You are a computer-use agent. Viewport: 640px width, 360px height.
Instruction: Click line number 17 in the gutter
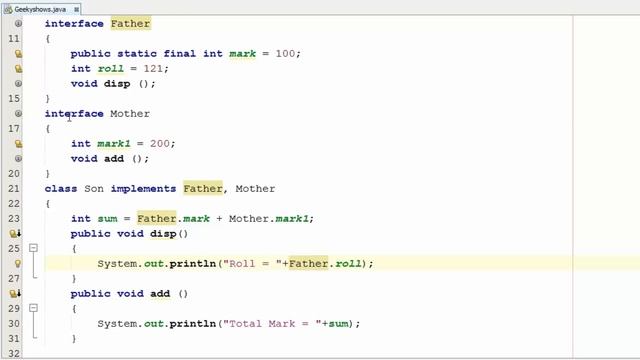click(13, 129)
